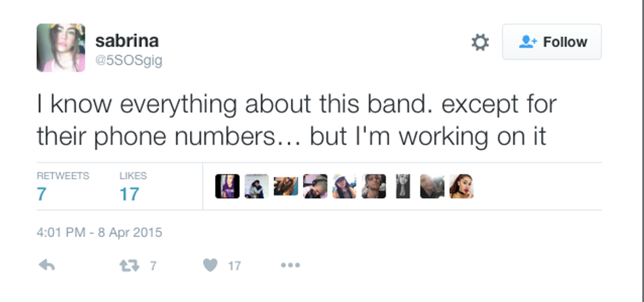Like the tweet with the heart icon
The height and width of the screenshot is (302, 644).
tap(210, 265)
